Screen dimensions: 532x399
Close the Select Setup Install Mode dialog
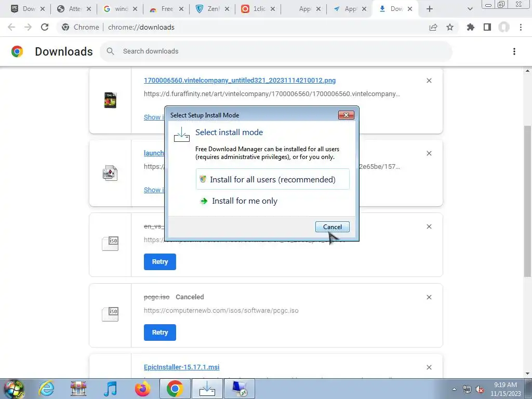pos(346,115)
